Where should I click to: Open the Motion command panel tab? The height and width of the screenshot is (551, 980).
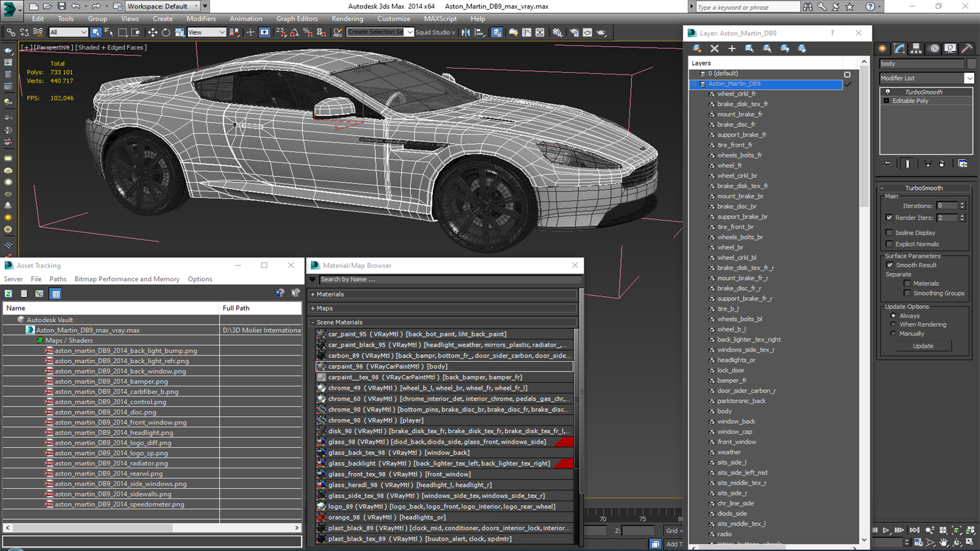point(934,48)
